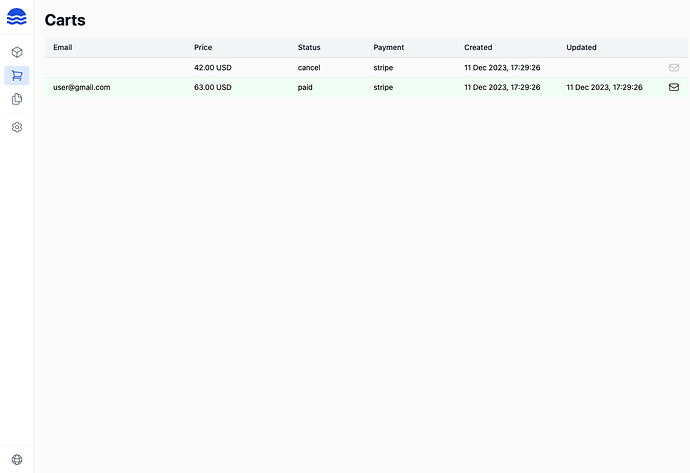Click mail icon in user@gmail.com cart row
The image size is (690, 473).
click(x=674, y=87)
